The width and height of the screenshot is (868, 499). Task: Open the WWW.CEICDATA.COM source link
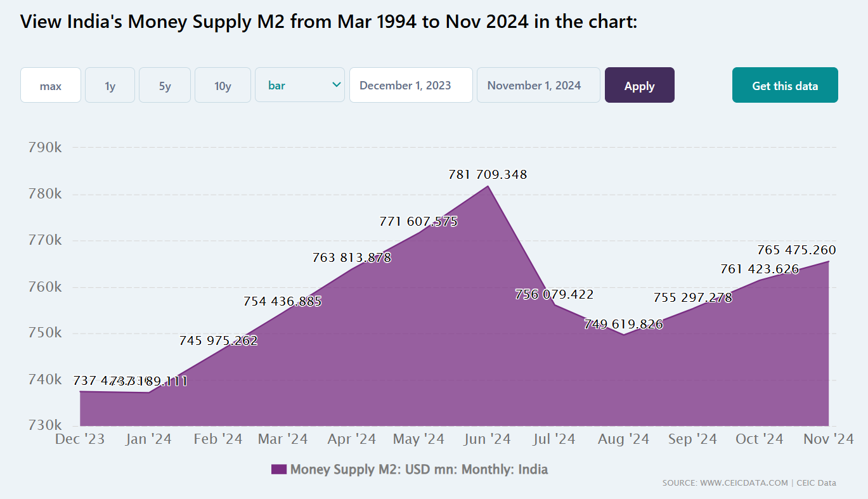tap(725, 483)
